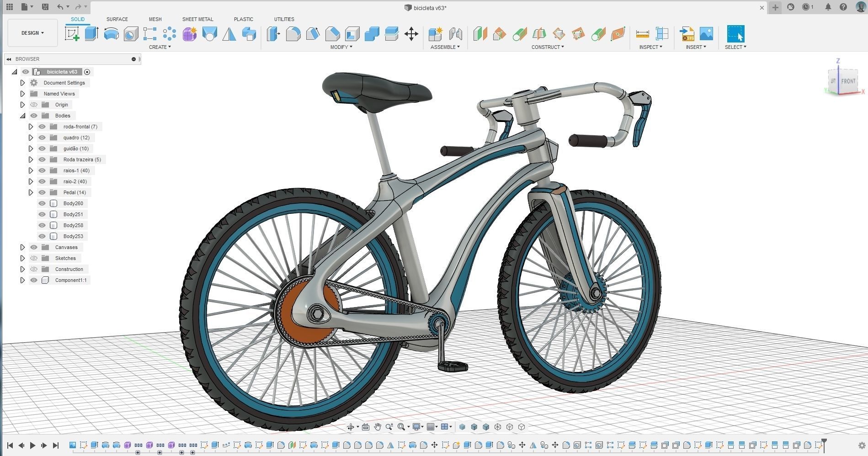Activate the Select tool
Viewport: 868px width, 456px height.
(735, 34)
